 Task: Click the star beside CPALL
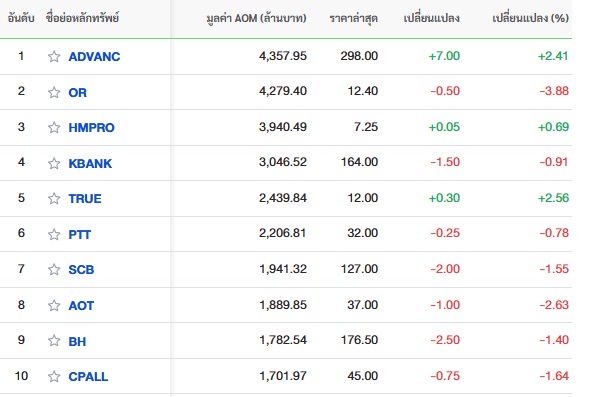coord(54,376)
